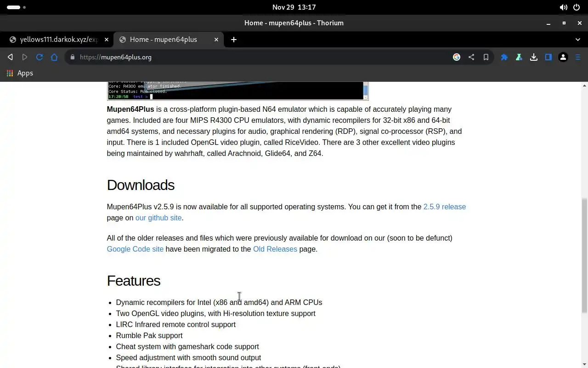Open the Thorium main menu icon
Screen dimensions: 588x368
coord(578,57)
